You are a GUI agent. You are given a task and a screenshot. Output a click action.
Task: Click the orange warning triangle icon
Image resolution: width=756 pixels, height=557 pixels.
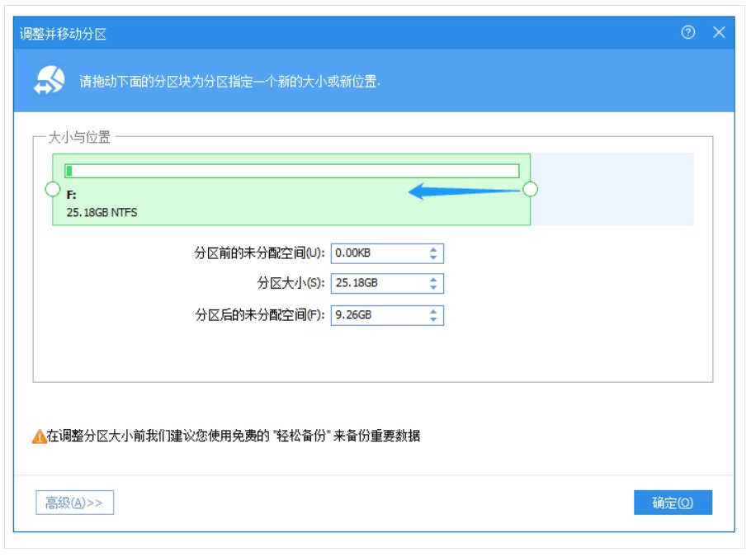point(39,437)
